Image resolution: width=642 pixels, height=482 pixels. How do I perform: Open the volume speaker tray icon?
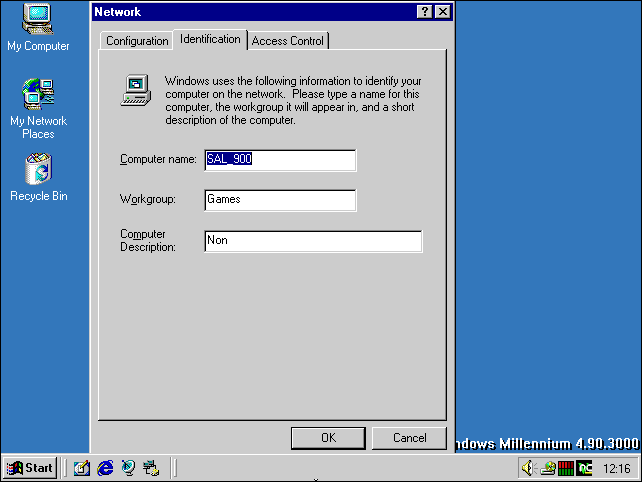click(529, 468)
